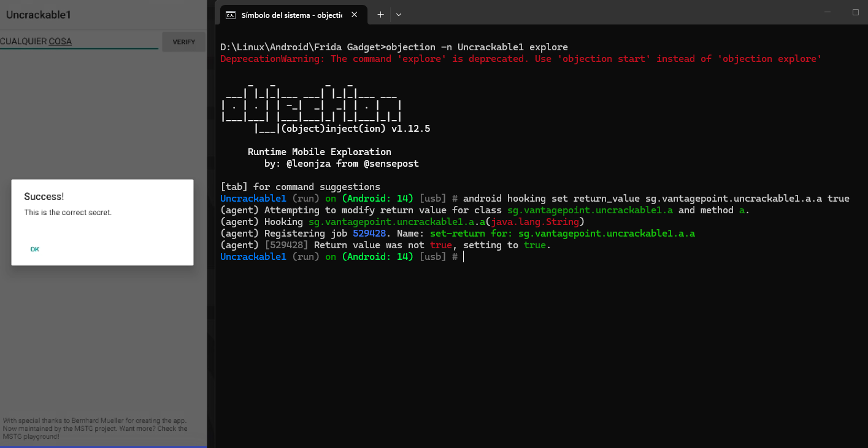Click the 'Attempting to modify return value' line
This screenshot has height=448, width=868.
point(485,210)
